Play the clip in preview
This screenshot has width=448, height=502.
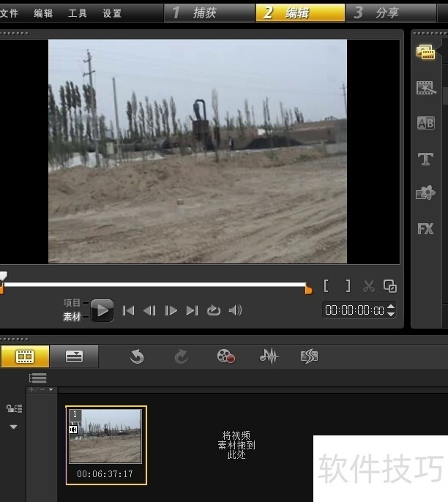click(x=102, y=310)
